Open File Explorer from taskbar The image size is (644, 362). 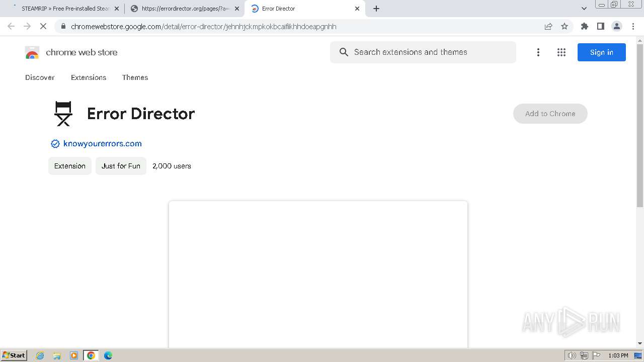point(57,355)
